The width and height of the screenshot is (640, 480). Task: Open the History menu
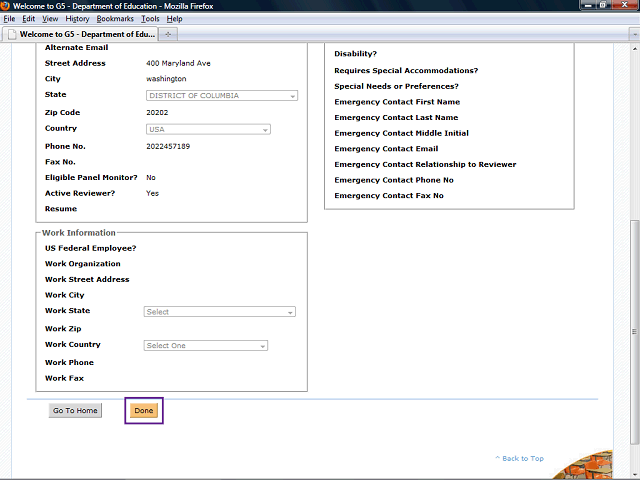77,19
